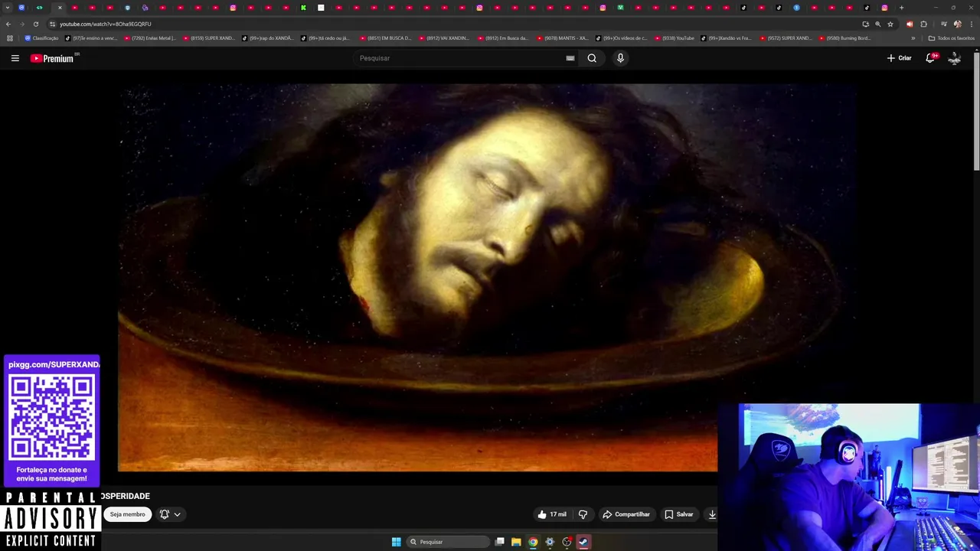The image size is (980, 551).
Task: Bookmark this page with the star icon
Action: (x=890, y=24)
